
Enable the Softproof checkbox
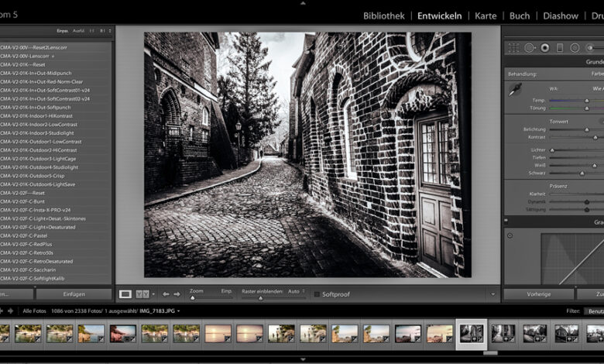coord(317,294)
